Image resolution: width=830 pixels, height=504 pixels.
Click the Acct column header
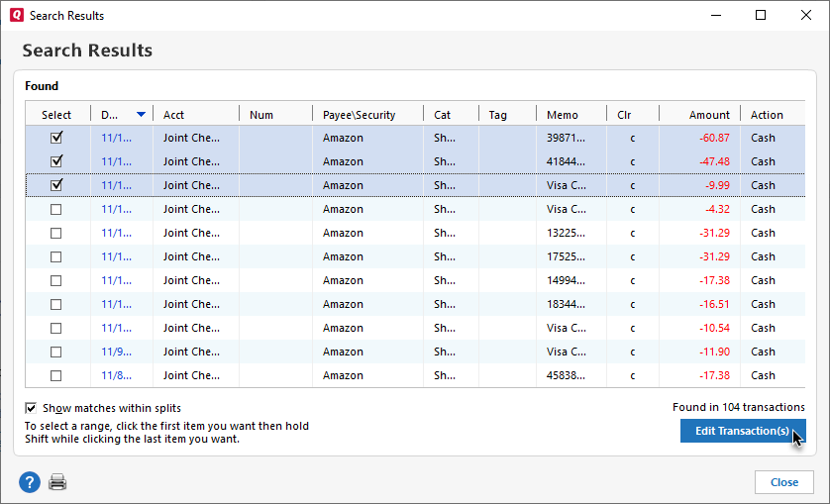(x=174, y=115)
